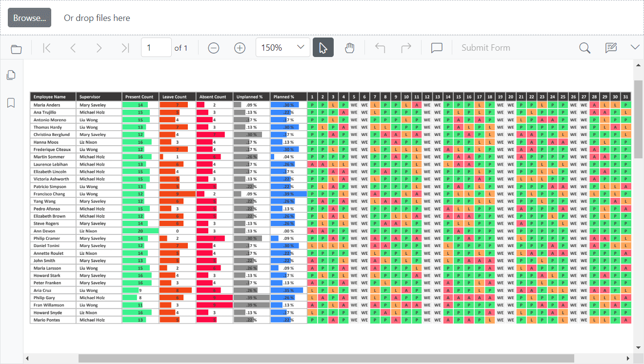The width and height of the screenshot is (644, 364).
Task: Open search with magnifier icon
Action: click(x=584, y=48)
